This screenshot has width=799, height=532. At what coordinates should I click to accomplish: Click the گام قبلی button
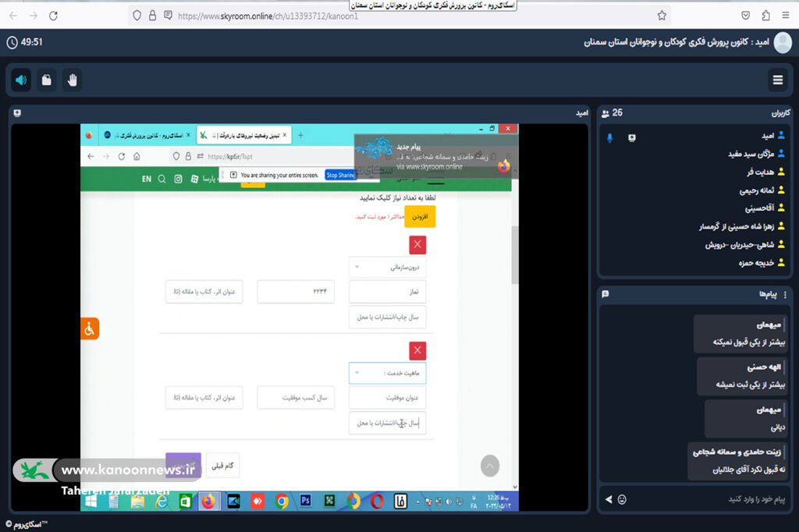click(x=223, y=466)
